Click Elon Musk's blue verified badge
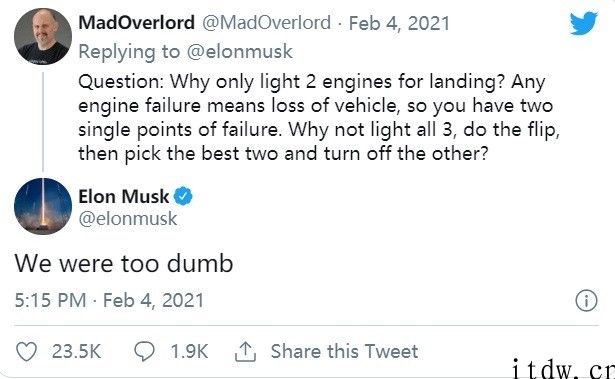The width and height of the screenshot is (615, 379). coord(183,196)
